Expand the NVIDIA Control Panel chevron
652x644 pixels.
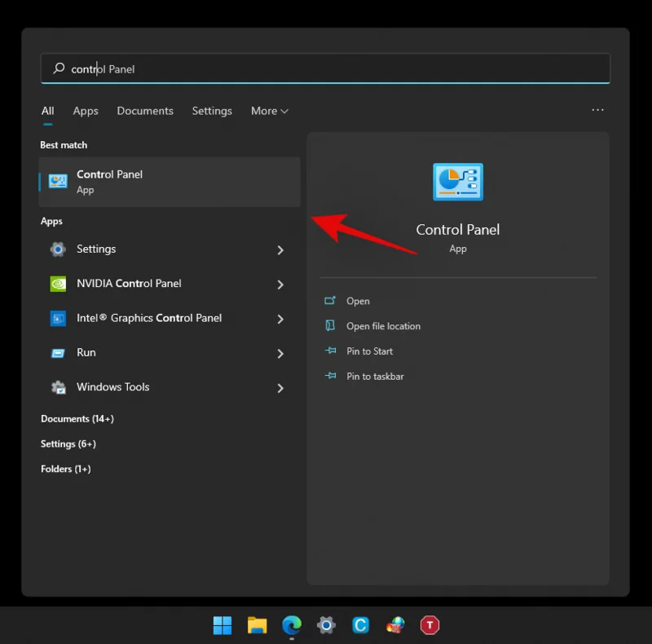pos(280,284)
